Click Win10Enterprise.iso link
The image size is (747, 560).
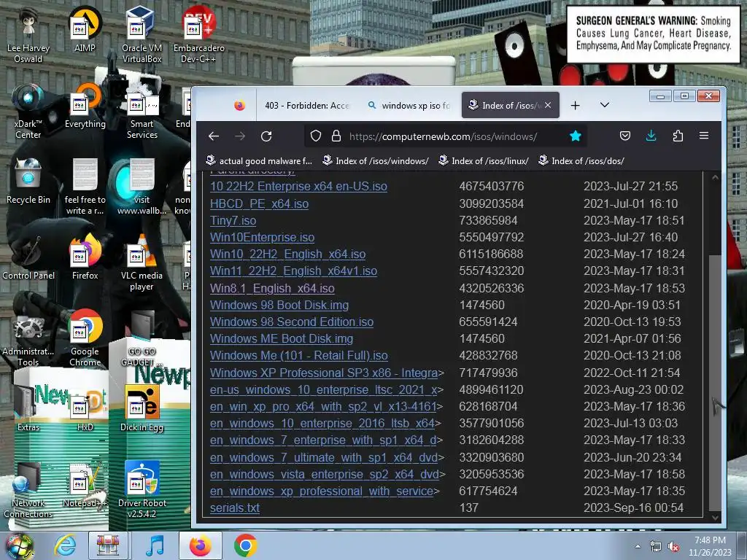click(262, 237)
